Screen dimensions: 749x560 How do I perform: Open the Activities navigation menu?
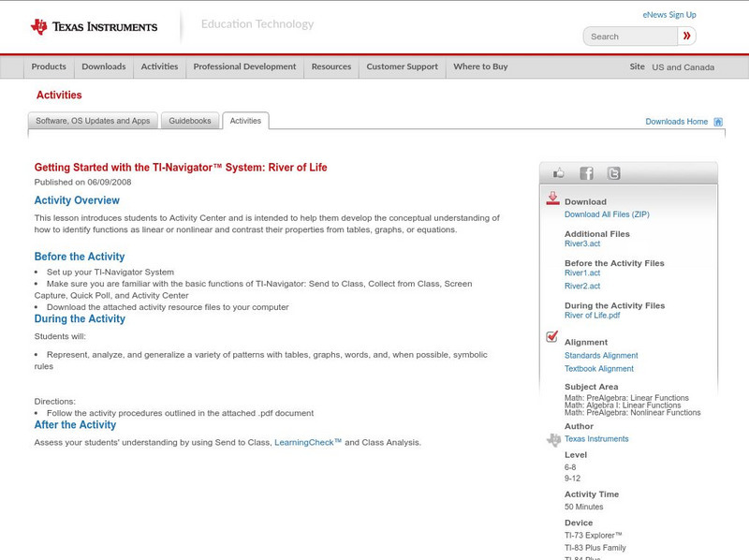[x=159, y=66]
